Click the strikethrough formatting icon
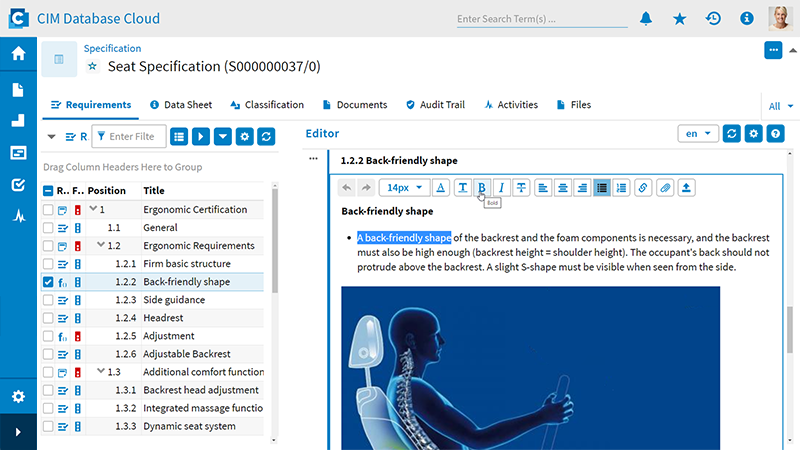The image size is (800, 450). [x=521, y=187]
